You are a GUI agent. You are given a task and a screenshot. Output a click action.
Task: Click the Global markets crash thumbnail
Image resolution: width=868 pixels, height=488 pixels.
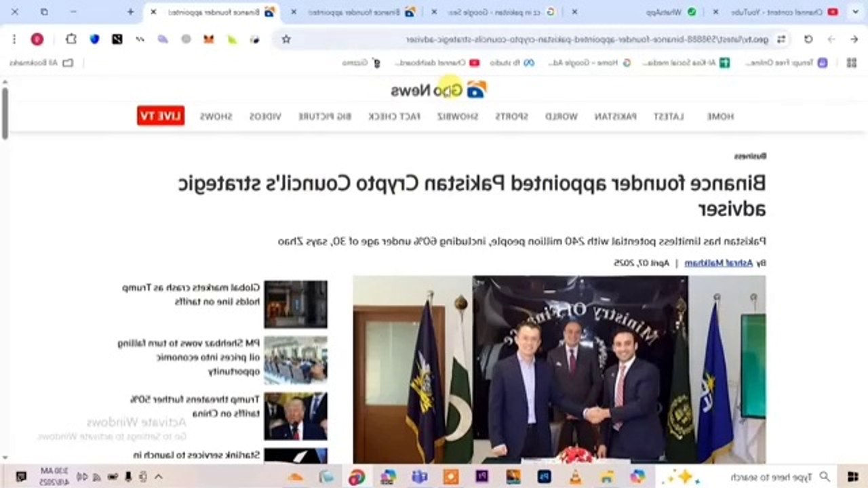[x=296, y=304]
